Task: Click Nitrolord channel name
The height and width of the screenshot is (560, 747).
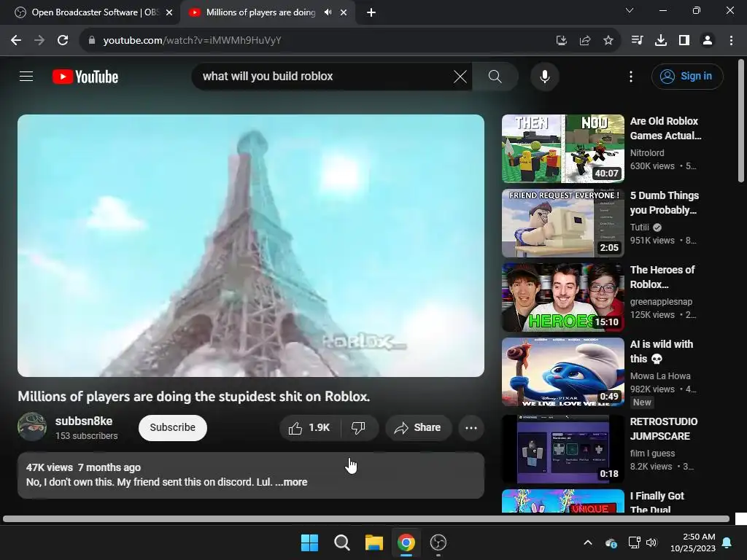Action: tap(647, 153)
